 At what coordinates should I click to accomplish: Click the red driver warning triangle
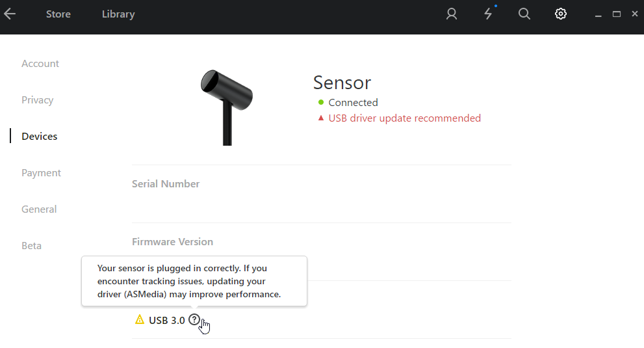pos(321,118)
